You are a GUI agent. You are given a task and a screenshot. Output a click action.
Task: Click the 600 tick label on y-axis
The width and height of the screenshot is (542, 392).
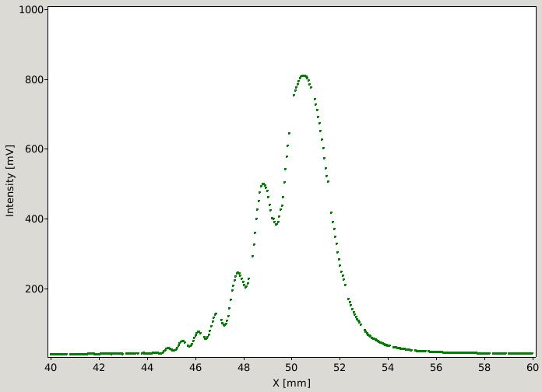tap(34, 149)
